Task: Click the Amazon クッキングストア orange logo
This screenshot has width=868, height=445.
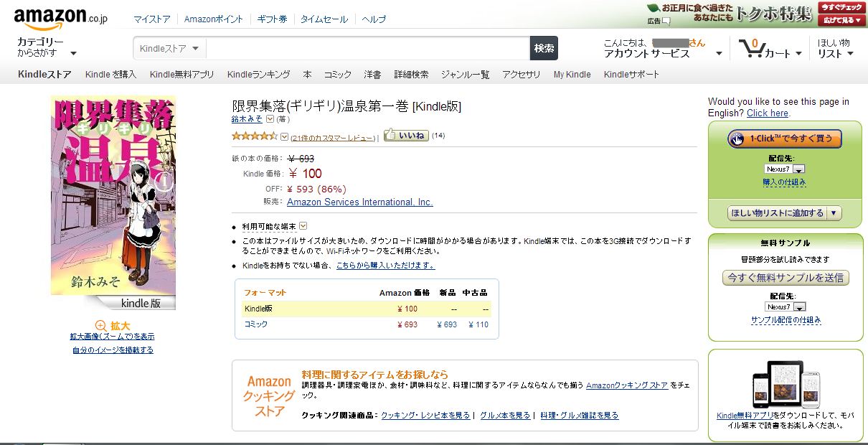Action: [x=270, y=396]
